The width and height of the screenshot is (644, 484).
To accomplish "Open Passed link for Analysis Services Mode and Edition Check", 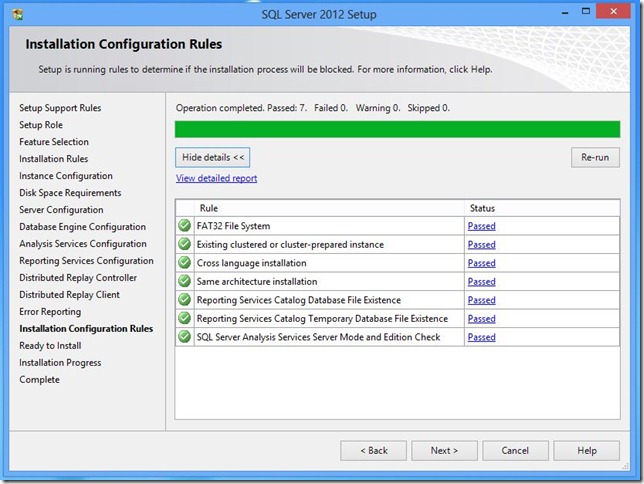I will pos(481,337).
